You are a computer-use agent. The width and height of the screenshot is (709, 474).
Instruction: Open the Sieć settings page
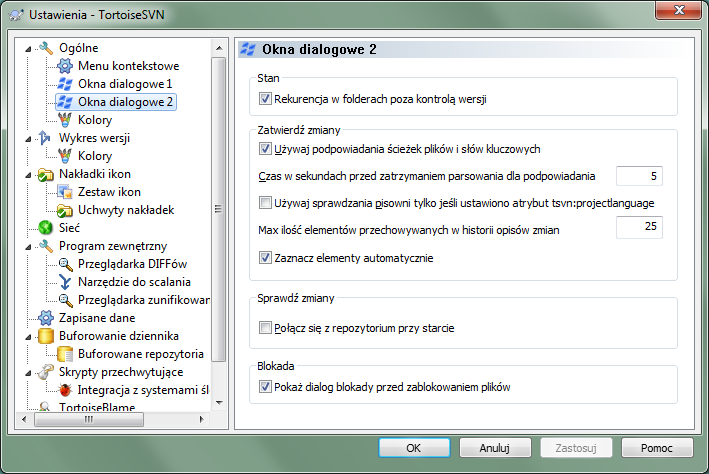[69, 228]
